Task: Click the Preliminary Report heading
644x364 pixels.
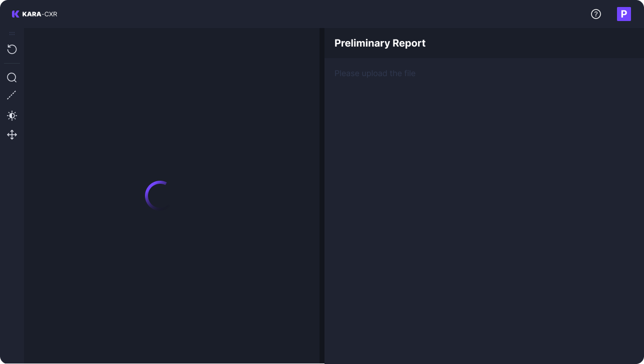Action: [x=380, y=43]
